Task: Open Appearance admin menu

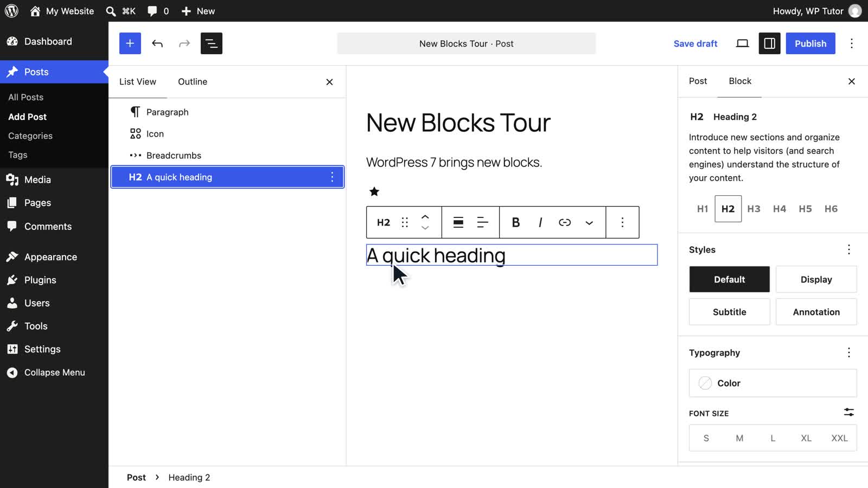Action: [x=54, y=257]
